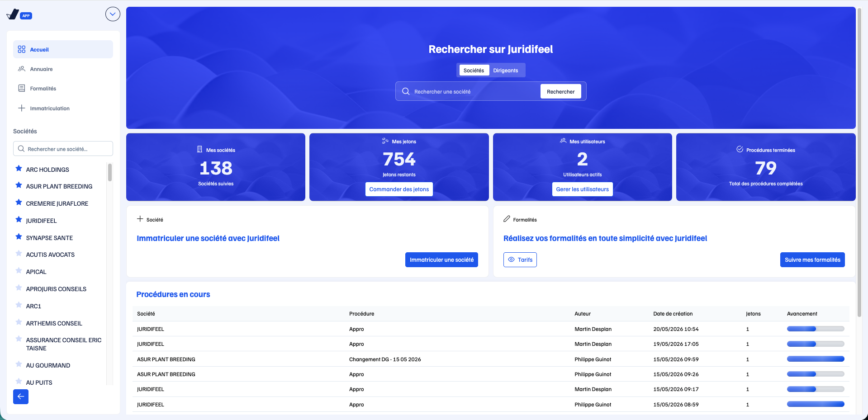
Task: Open ARC HOLDINGS in the sidebar list
Action: point(47,170)
